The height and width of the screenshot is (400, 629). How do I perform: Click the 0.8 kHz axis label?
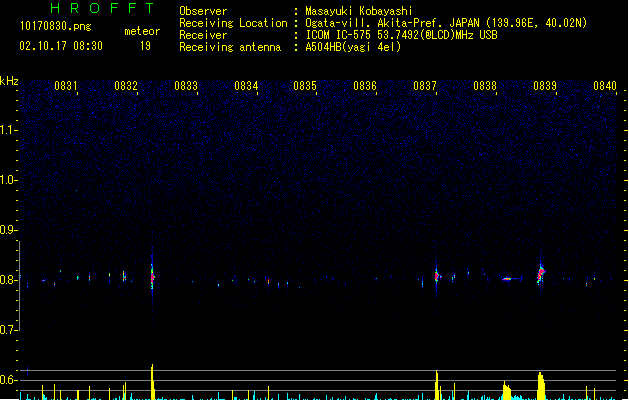pyautogui.click(x=8, y=280)
